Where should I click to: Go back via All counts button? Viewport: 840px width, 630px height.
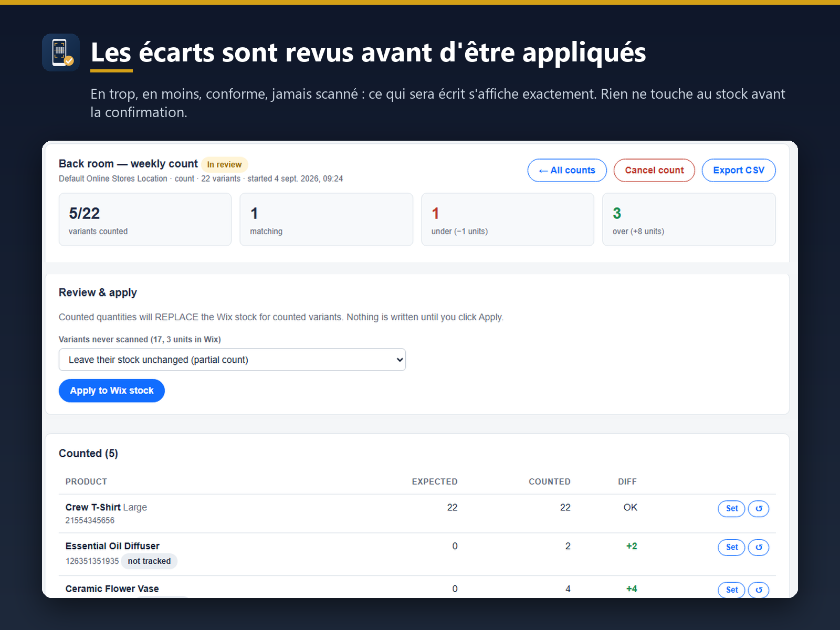point(567,170)
